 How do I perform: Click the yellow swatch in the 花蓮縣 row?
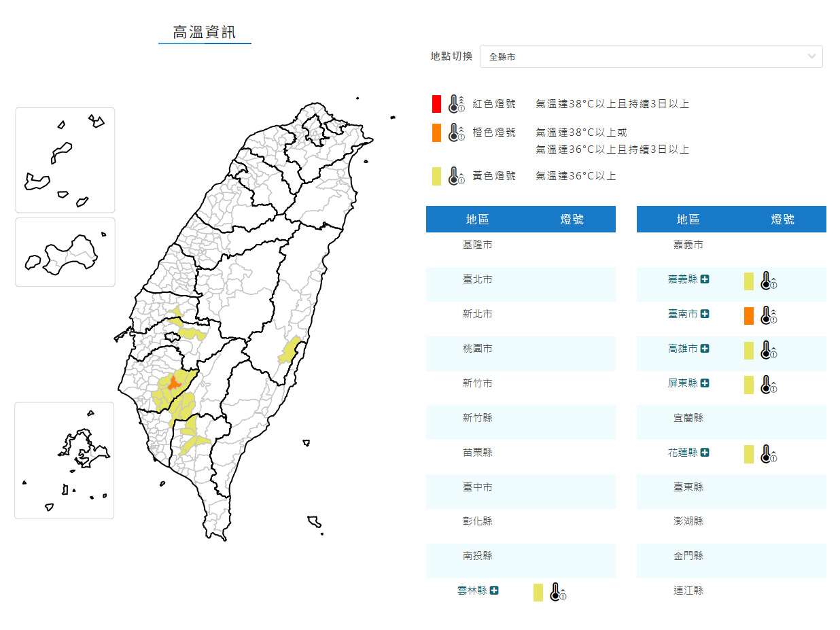pos(749,454)
